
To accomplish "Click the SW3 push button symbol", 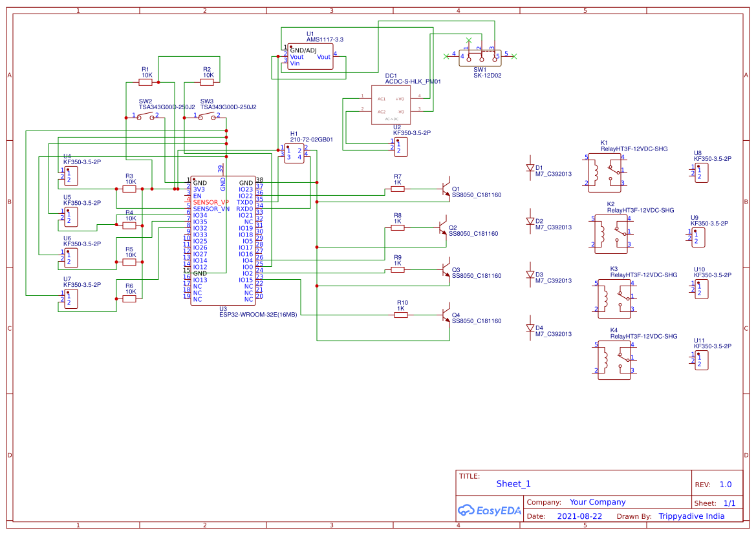I will pos(206,116).
